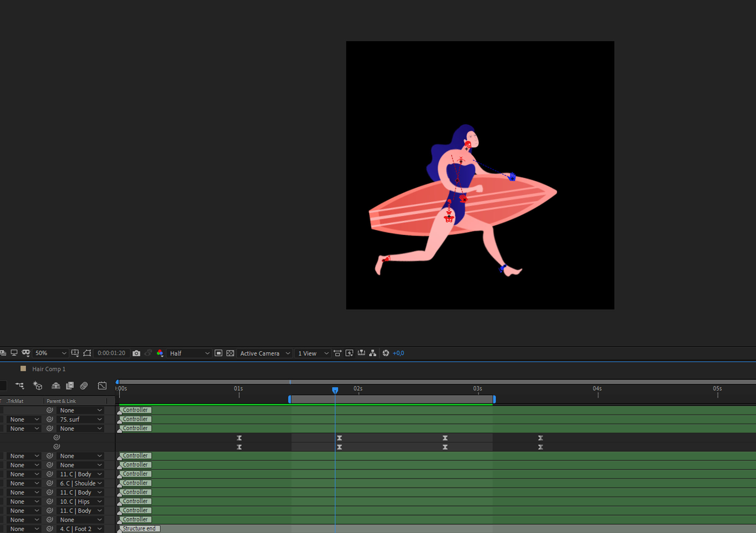Click the Parent & Link column header
The width and height of the screenshot is (756, 533).
point(61,401)
